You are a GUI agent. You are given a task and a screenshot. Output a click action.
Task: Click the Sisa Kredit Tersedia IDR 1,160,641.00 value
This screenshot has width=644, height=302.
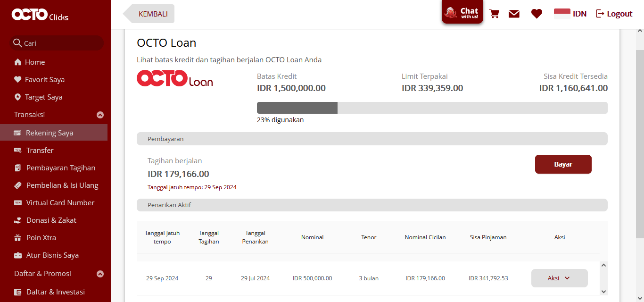[573, 88]
